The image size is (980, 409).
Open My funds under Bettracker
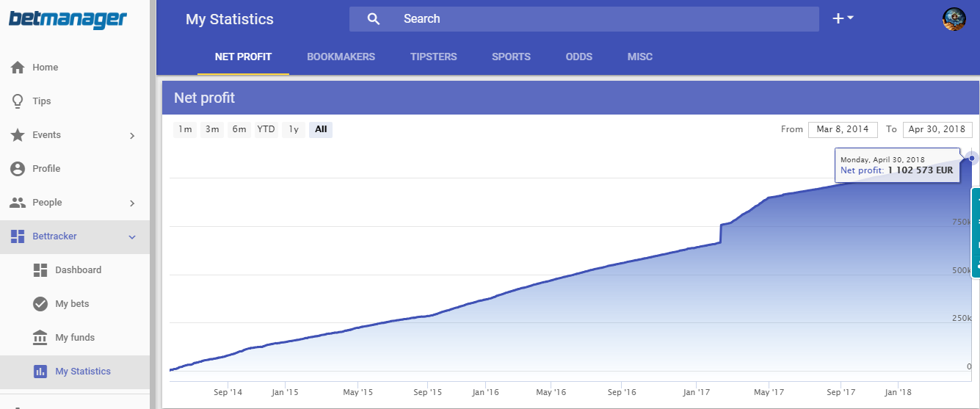click(x=75, y=337)
